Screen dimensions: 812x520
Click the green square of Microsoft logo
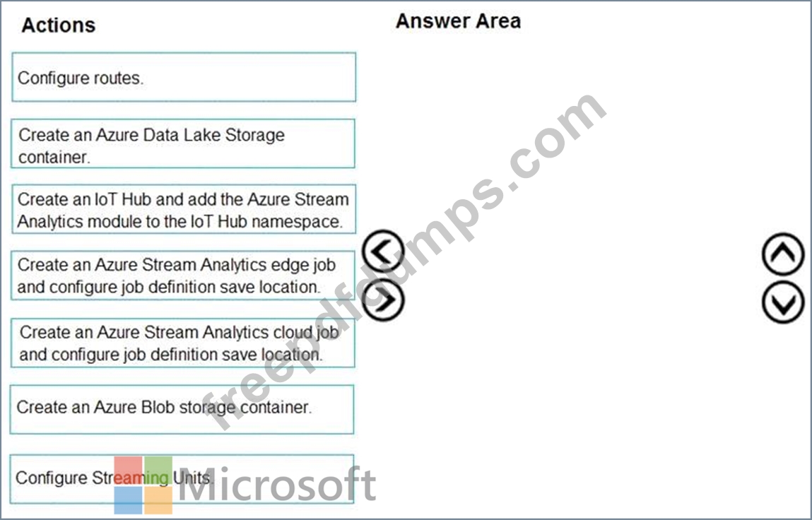point(158,471)
